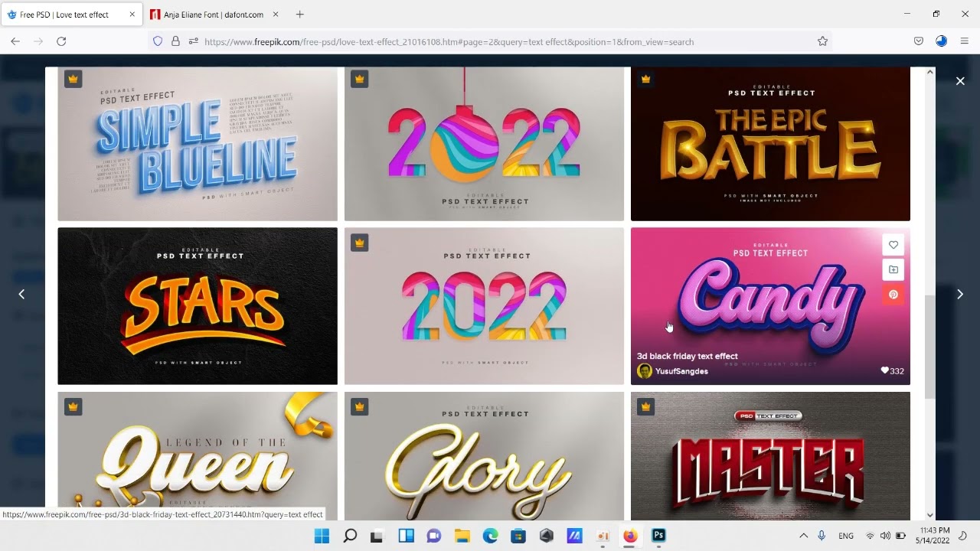Open File Explorer from taskbar
The image size is (980, 551).
pos(462,536)
